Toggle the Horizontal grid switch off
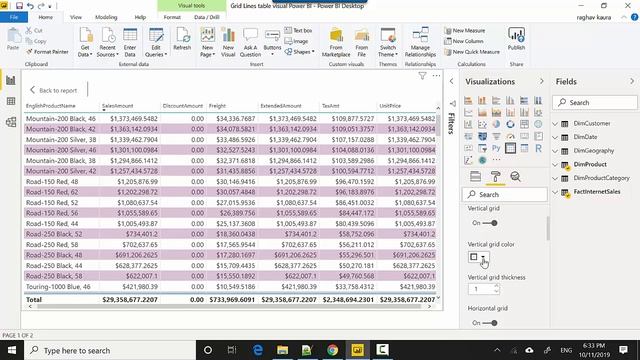640x360 pixels. point(490,323)
